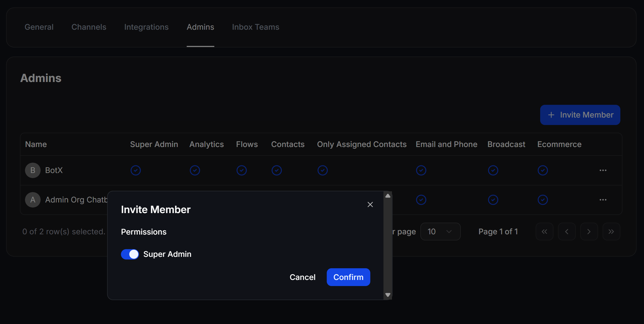Click the Page 1 of 1 text
Screen dimensions: 644x324
point(498,232)
